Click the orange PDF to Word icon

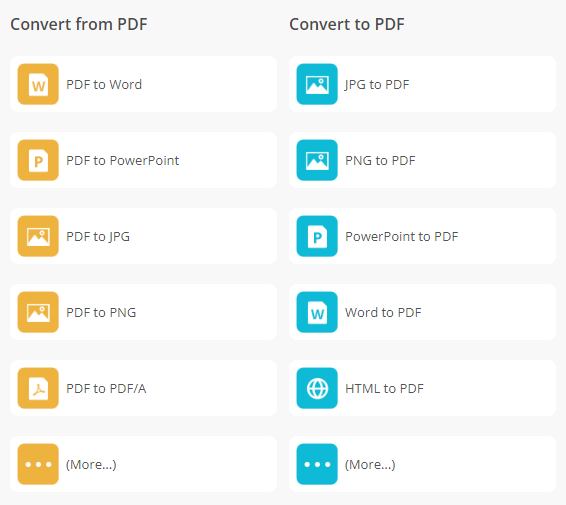tap(38, 84)
